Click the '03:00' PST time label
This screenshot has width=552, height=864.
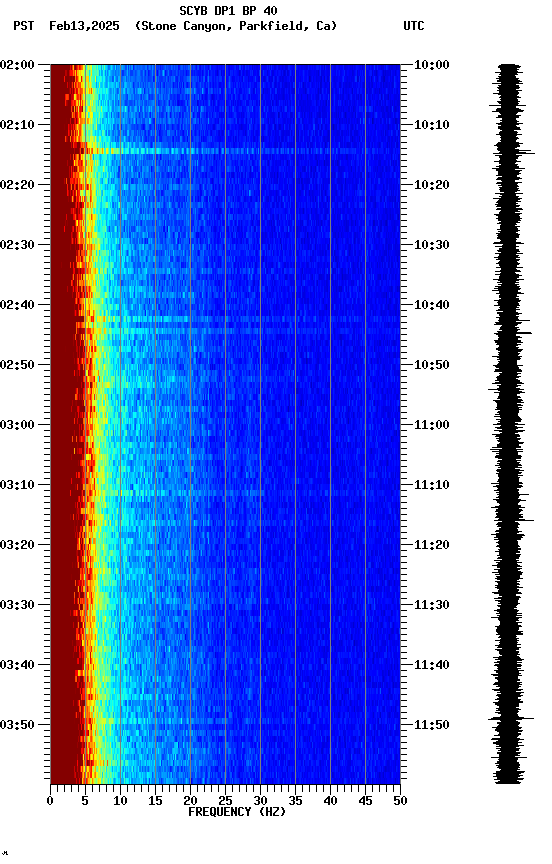[x=17, y=425]
